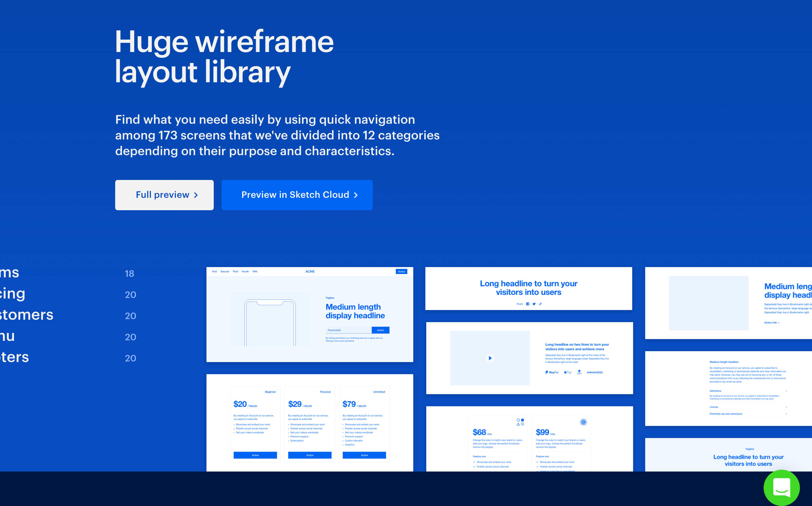Click the Facebook share icon in wireframe

(x=528, y=304)
